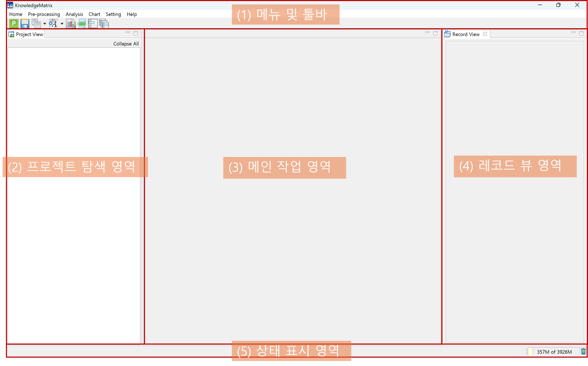Click the overlapping squares toolbar icon
The image size is (588, 366).
tap(36, 24)
